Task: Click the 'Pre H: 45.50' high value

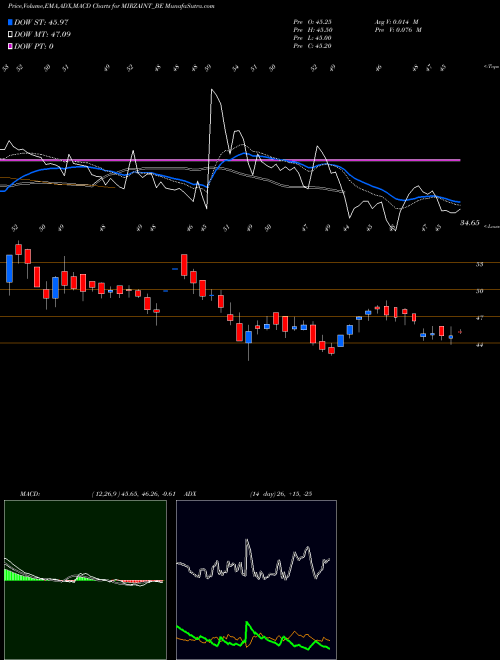Action: (x=313, y=30)
